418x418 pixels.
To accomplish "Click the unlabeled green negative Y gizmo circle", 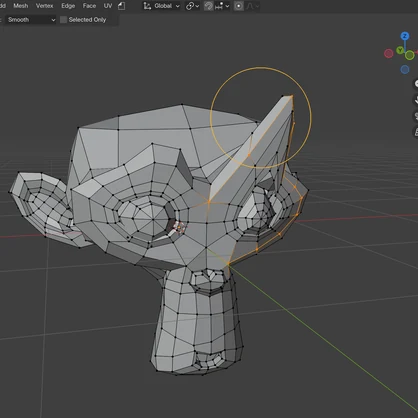I will [410, 55].
